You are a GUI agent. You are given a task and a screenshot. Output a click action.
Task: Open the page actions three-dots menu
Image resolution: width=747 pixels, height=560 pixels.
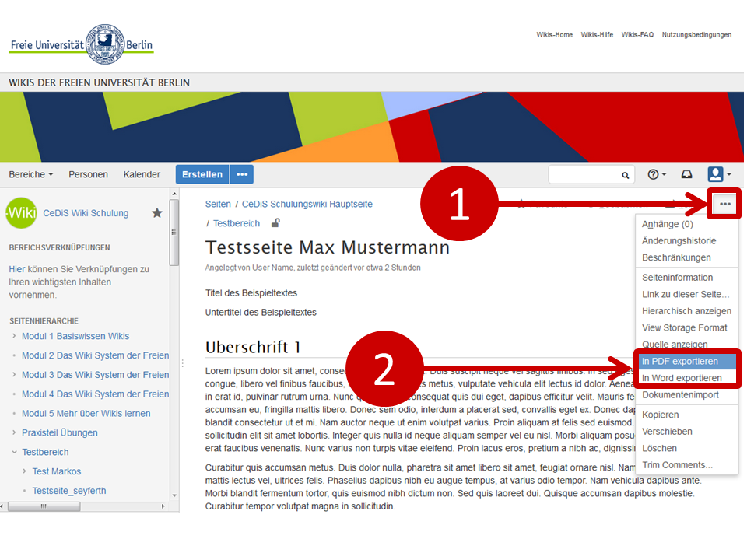tap(724, 204)
